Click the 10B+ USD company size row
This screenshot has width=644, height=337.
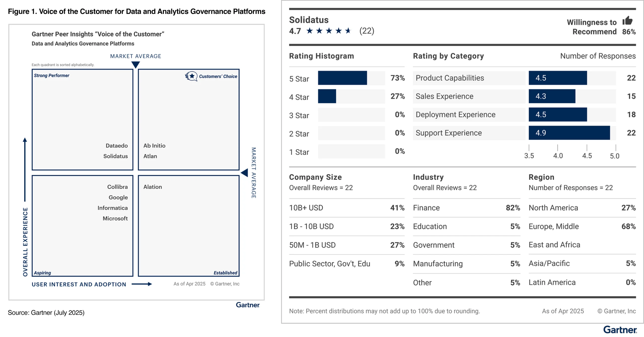click(x=346, y=208)
